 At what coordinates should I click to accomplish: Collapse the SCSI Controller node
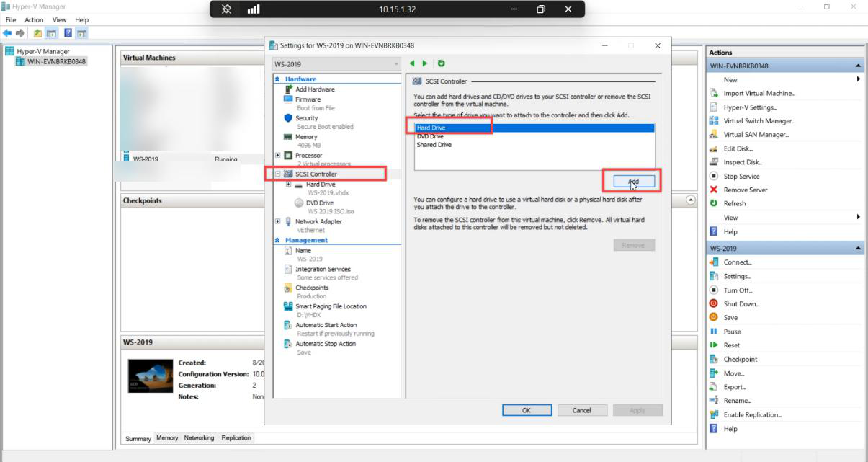pyautogui.click(x=278, y=174)
